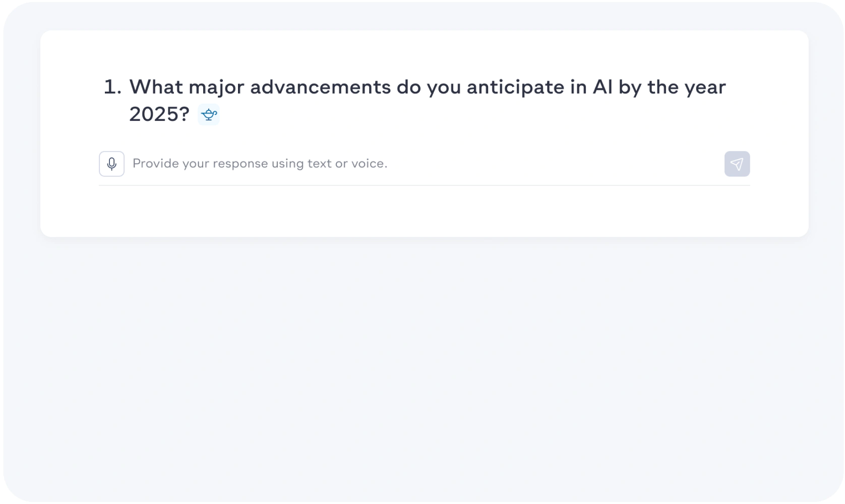
Task: Open AI suggestion via the lamp icon
Action: (208, 114)
